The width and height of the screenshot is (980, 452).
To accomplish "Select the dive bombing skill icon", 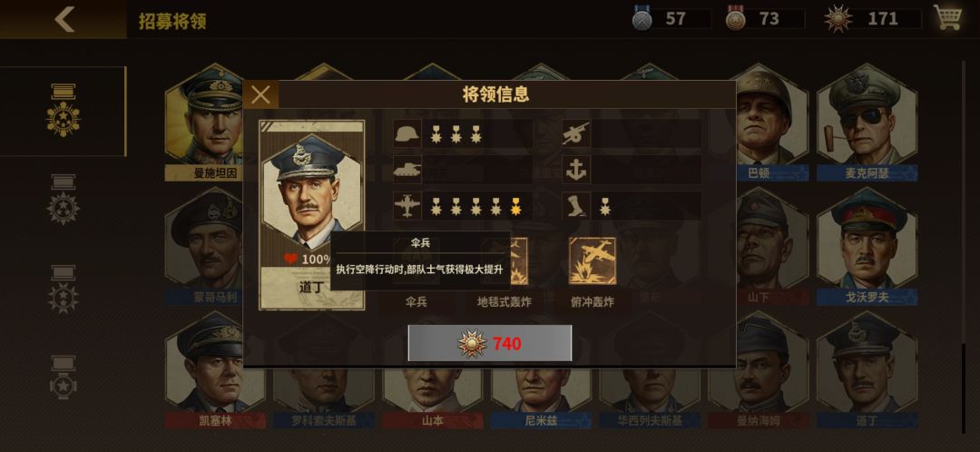I will pos(592,261).
